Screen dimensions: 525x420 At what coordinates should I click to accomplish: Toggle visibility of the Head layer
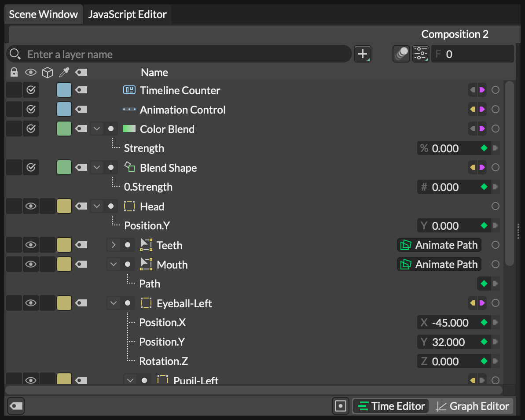31,206
